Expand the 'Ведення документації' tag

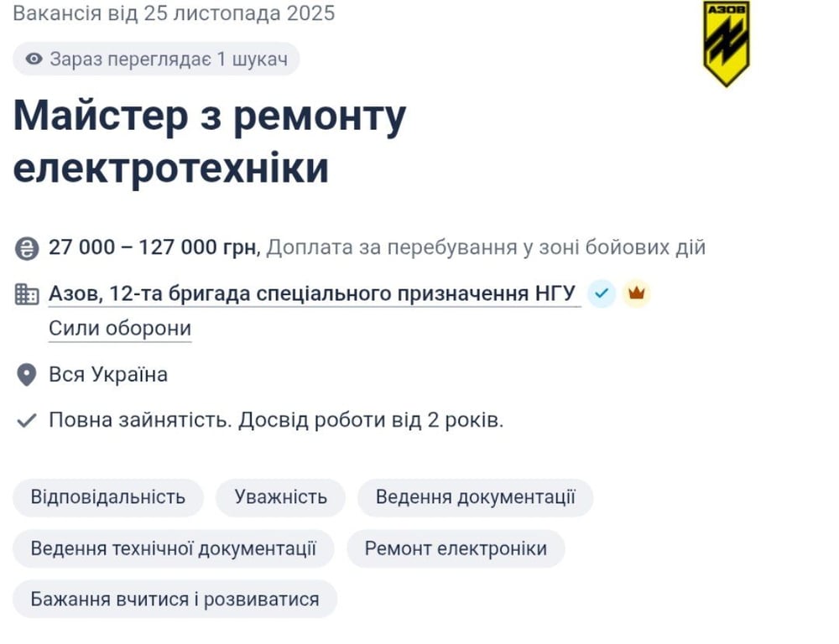point(475,497)
